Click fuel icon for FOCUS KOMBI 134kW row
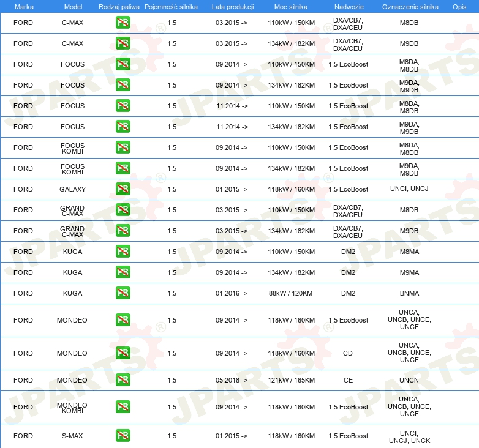 (x=123, y=168)
